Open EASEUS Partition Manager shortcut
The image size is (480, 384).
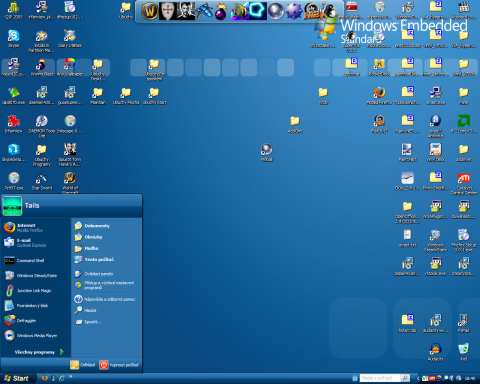(42, 41)
